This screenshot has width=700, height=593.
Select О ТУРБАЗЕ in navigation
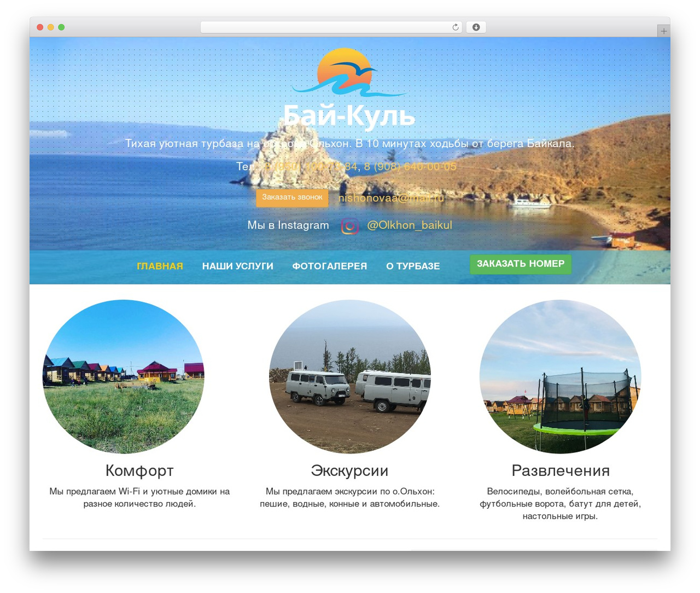click(413, 266)
